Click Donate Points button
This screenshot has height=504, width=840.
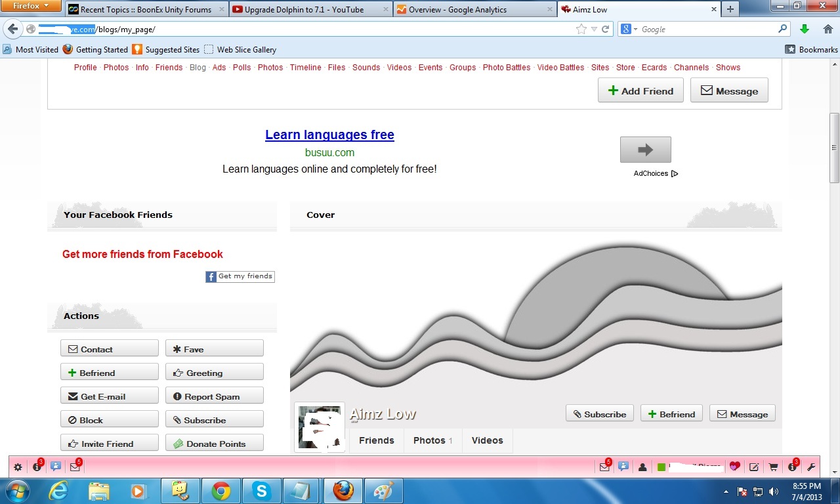click(x=215, y=444)
